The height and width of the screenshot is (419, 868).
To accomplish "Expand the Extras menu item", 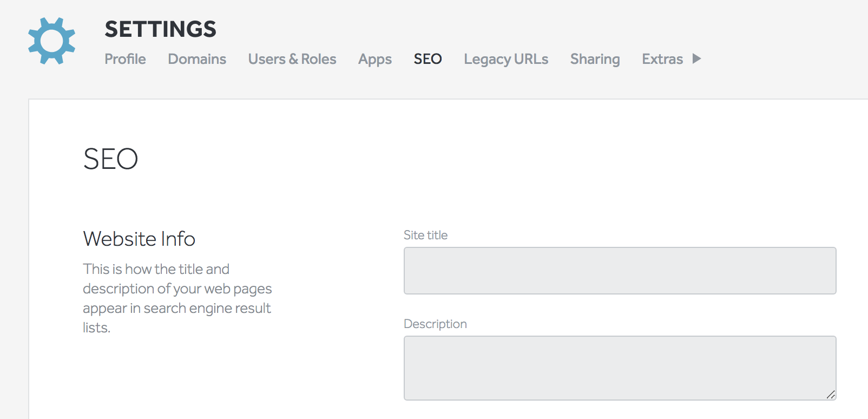I will (x=662, y=59).
